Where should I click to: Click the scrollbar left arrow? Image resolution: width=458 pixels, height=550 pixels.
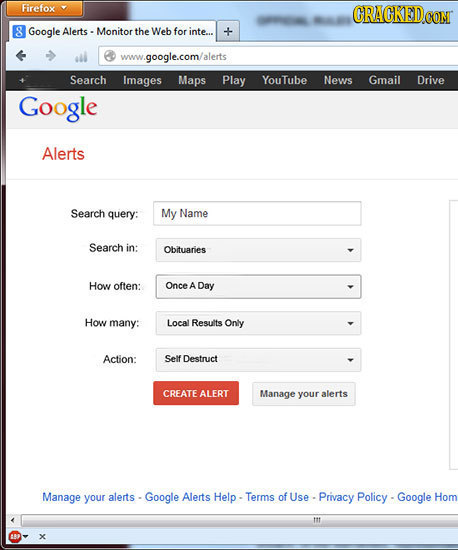pyautogui.click(x=12, y=520)
